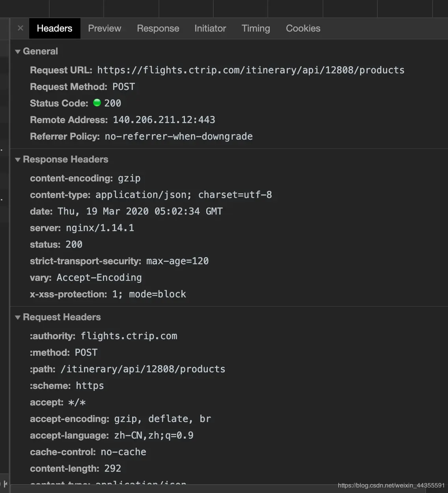This screenshot has height=493, width=448.
Task: Click the :authority flights.ctrip.com value
Action: (129, 336)
